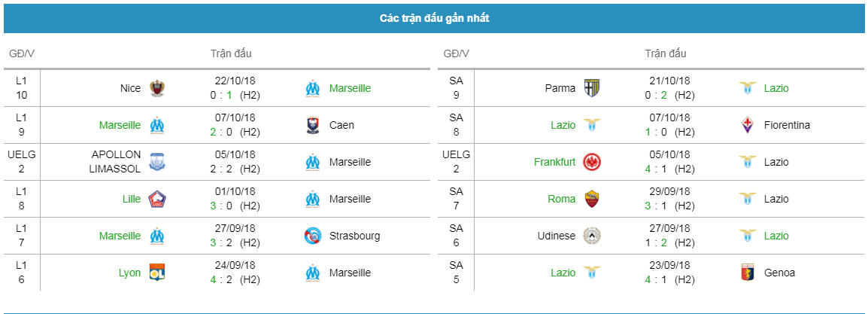Click the right table 'GĐ/V' column header

[x=456, y=53]
